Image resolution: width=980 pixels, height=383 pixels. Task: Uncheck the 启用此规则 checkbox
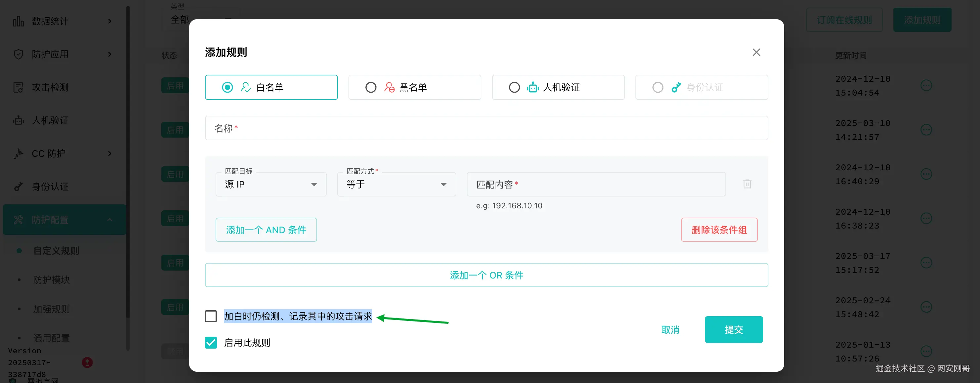point(211,343)
